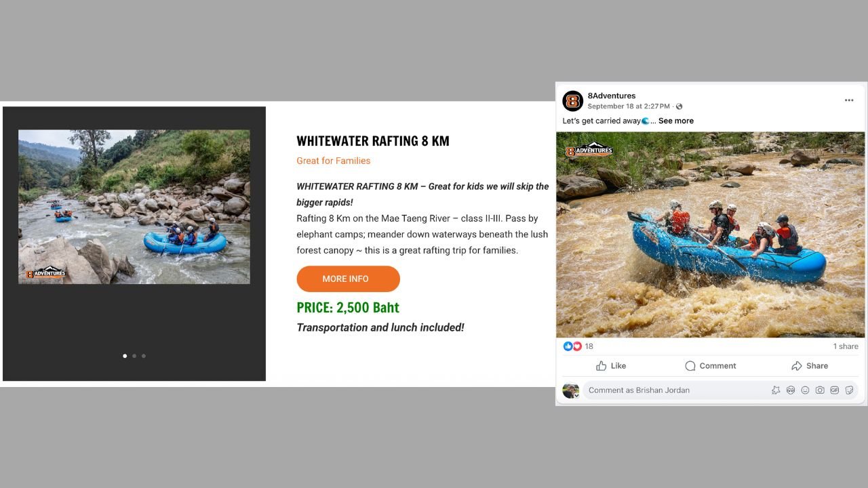
Task: Expand post text with See more
Action: click(x=675, y=121)
